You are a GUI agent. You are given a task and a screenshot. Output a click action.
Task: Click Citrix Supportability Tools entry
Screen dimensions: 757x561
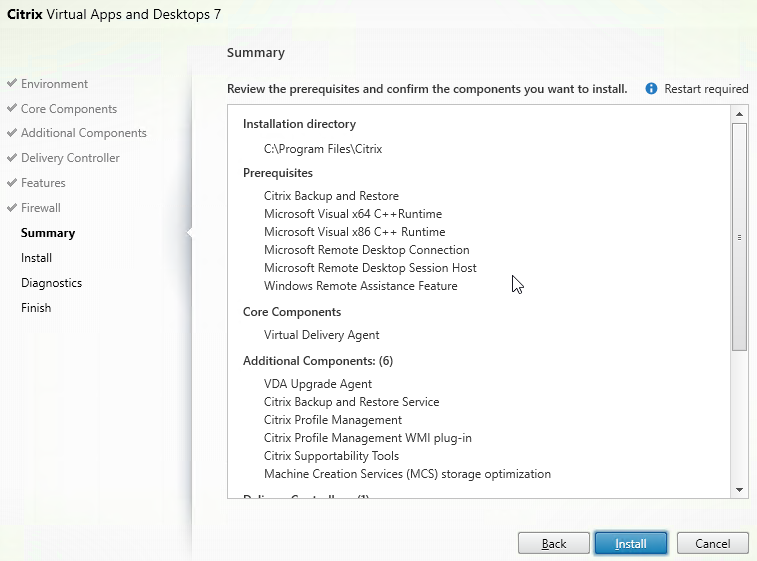point(331,456)
